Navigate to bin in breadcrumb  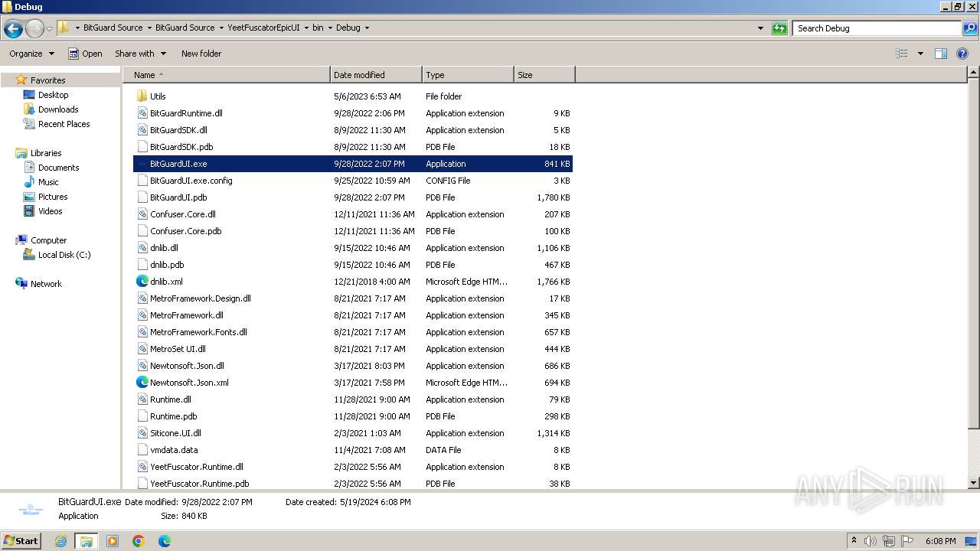[x=318, y=28]
